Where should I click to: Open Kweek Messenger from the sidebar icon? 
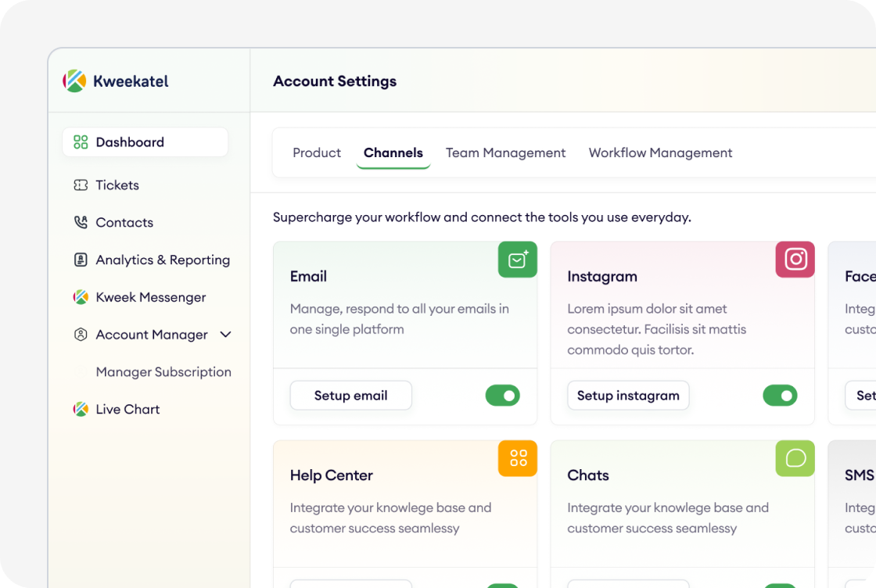(x=81, y=297)
